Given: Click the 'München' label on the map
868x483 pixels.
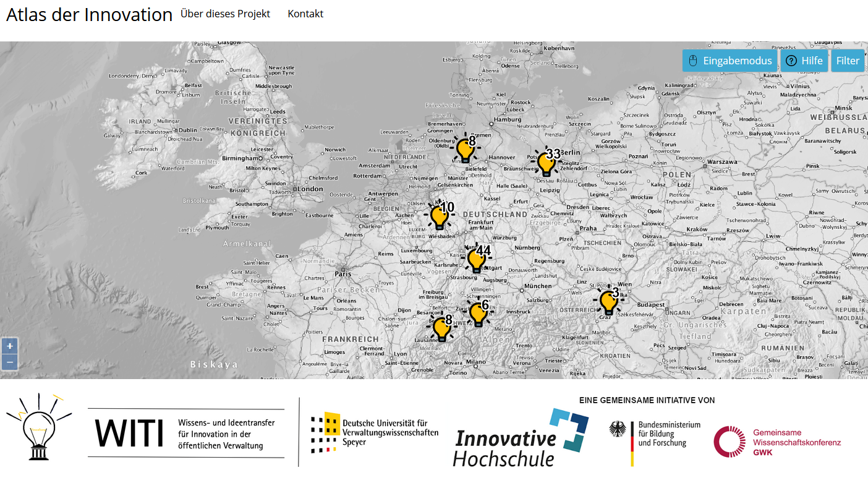Looking at the screenshot, I should [537, 286].
